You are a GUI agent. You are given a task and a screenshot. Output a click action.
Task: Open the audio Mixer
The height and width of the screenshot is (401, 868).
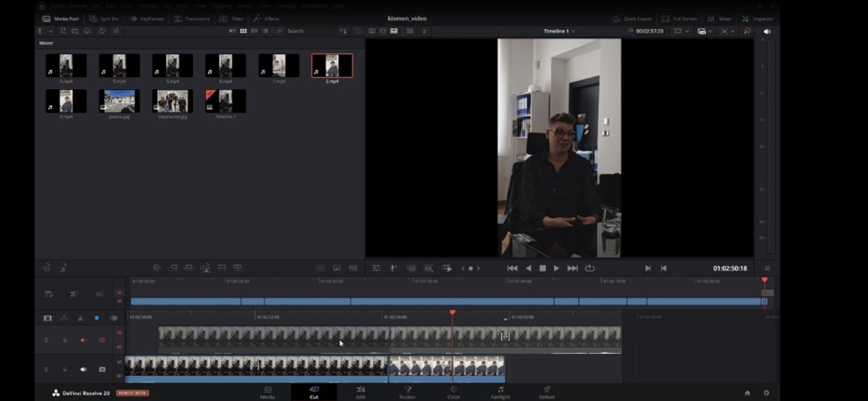719,19
